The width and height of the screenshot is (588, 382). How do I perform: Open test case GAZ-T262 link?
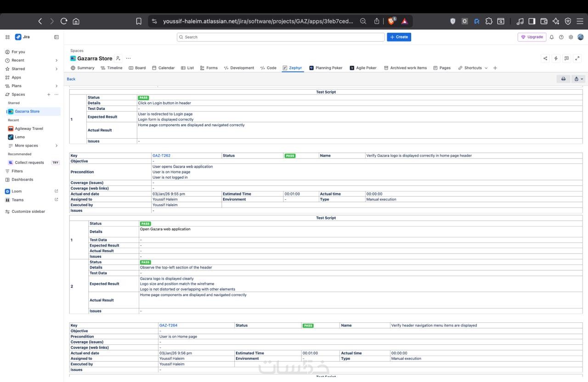tap(161, 156)
